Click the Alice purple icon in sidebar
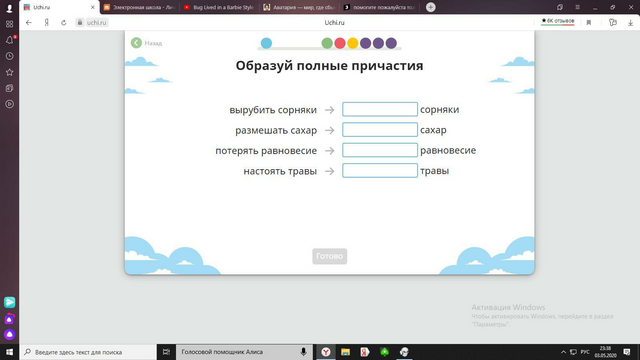Image resolution: width=640 pixels, height=360 pixels. [x=9, y=334]
